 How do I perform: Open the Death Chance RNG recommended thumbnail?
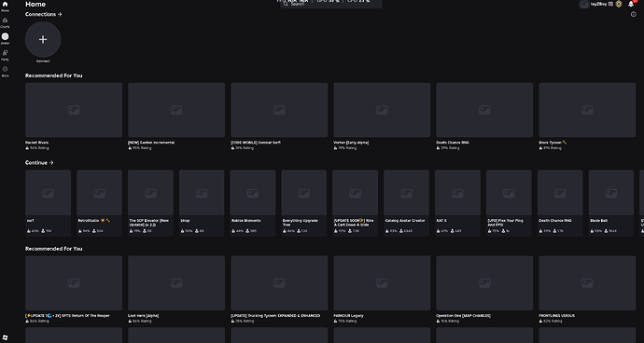tap(484, 110)
